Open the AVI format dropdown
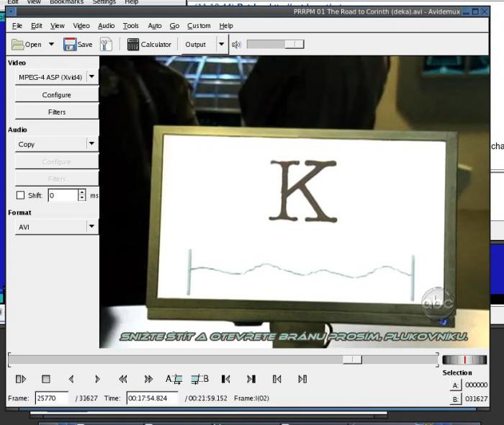The image size is (504, 425). pyautogui.click(x=57, y=227)
